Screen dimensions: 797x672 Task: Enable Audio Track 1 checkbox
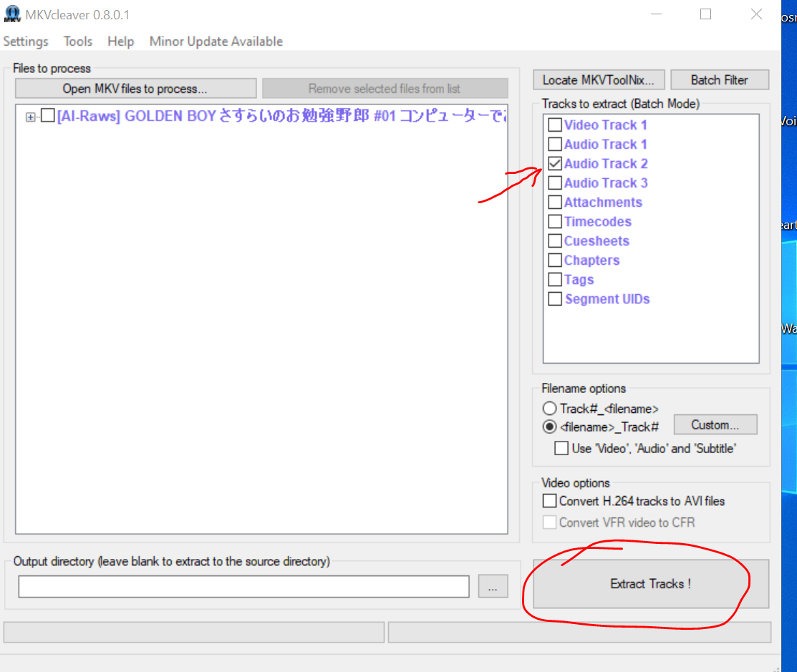555,145
